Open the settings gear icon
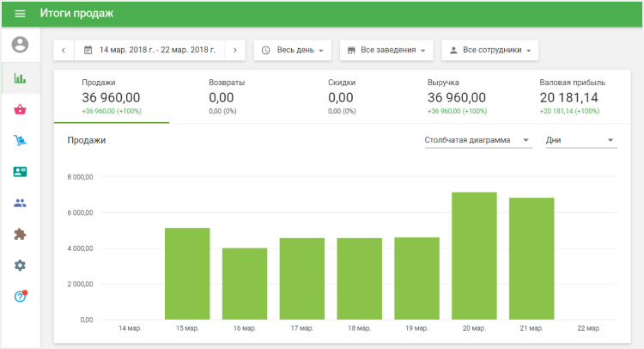Screen dimensions: 644x349 20,265
